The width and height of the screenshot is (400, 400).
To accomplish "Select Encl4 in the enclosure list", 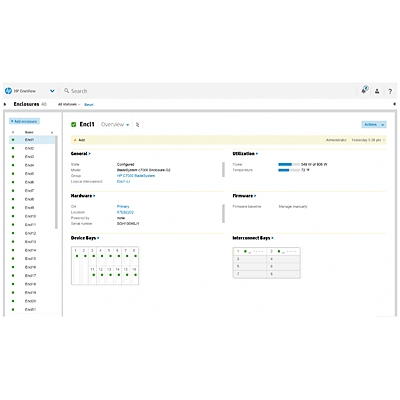I will tap(32, 165).
